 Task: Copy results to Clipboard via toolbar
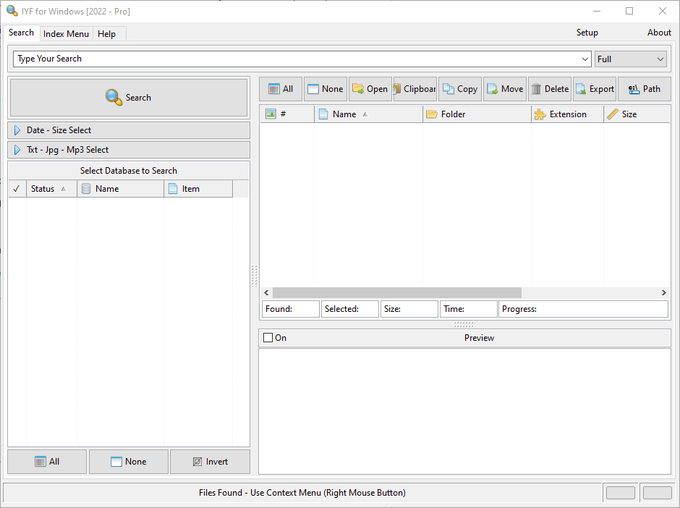tap(414, 89)
